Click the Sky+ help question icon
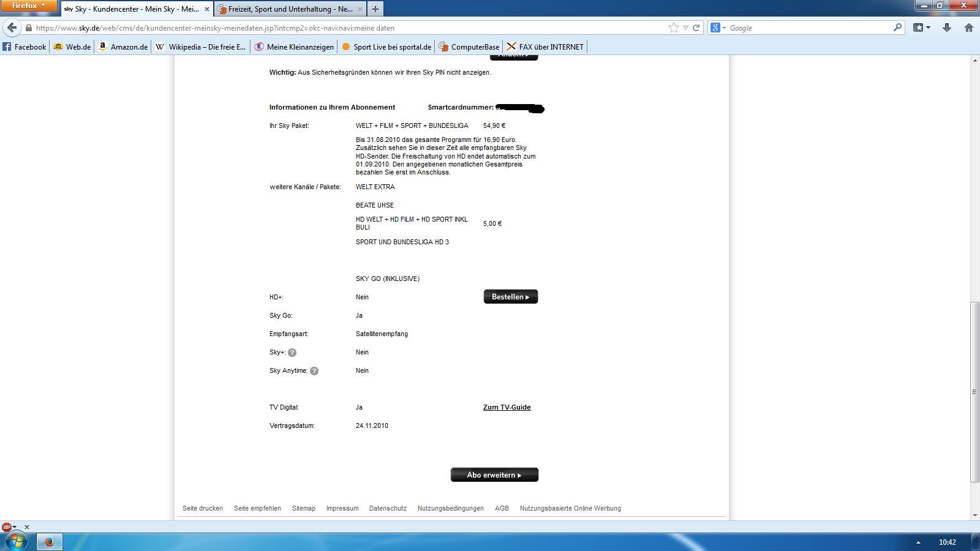 (x=292, y=353)
